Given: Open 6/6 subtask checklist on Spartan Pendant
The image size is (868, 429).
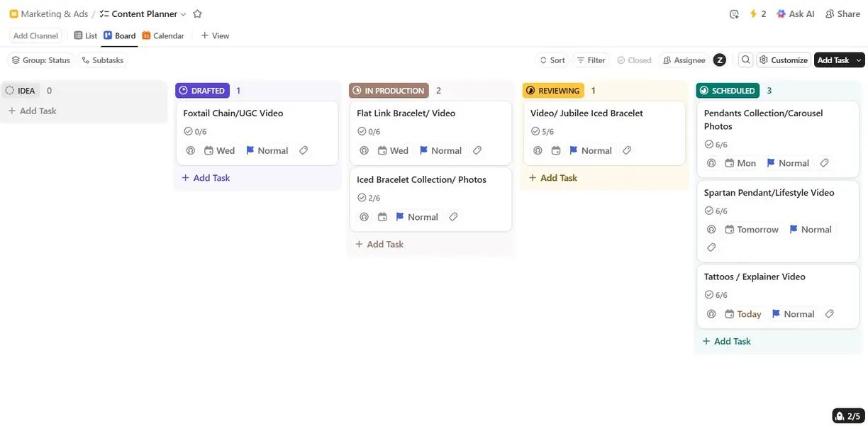Looking at the screenshot, I should (716, 211).
